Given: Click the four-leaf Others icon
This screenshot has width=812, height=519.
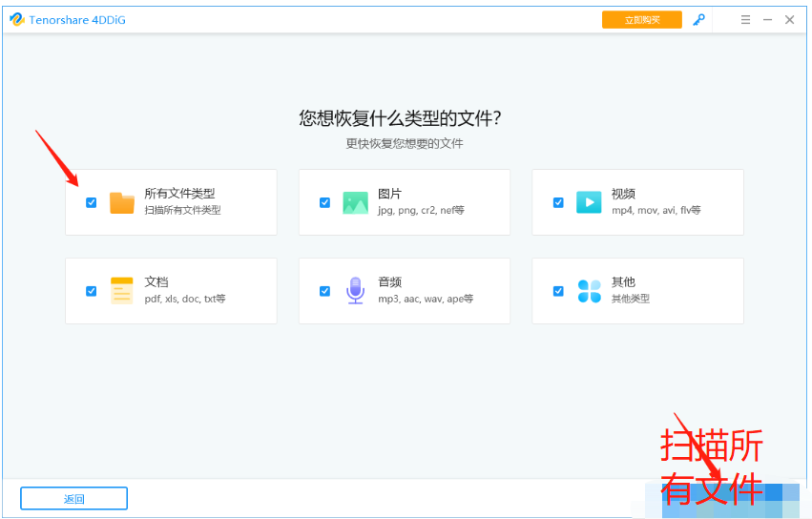Looking at the screenshot, I should coord(589,291).
